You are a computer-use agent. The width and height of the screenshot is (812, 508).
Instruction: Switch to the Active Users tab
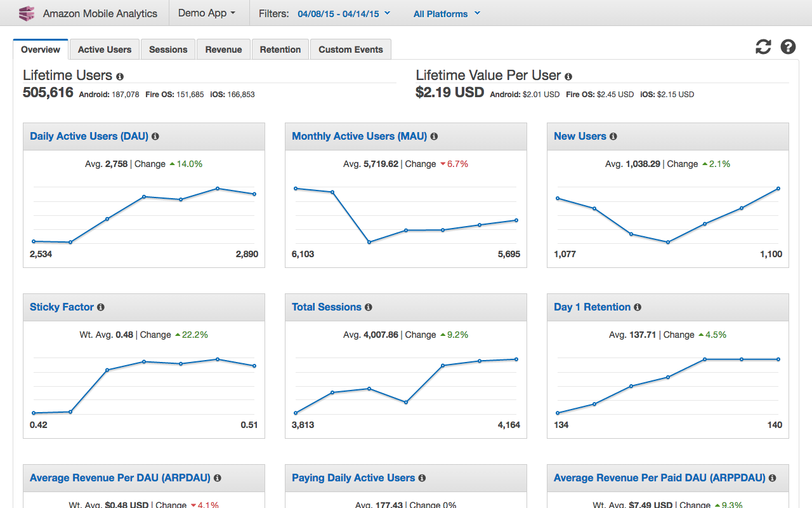(105, 50)
